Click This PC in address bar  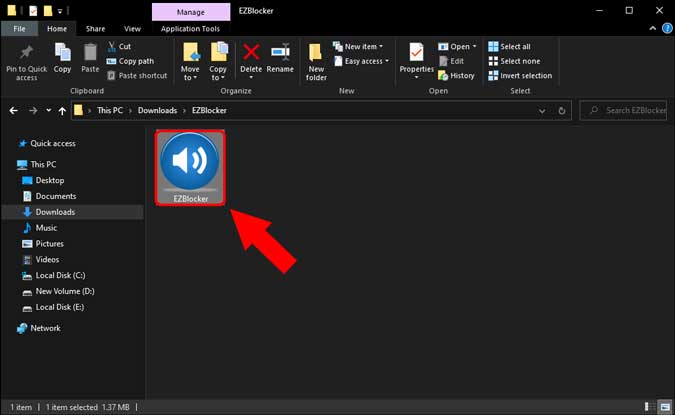pyautogui.click(x=110, y=111)
